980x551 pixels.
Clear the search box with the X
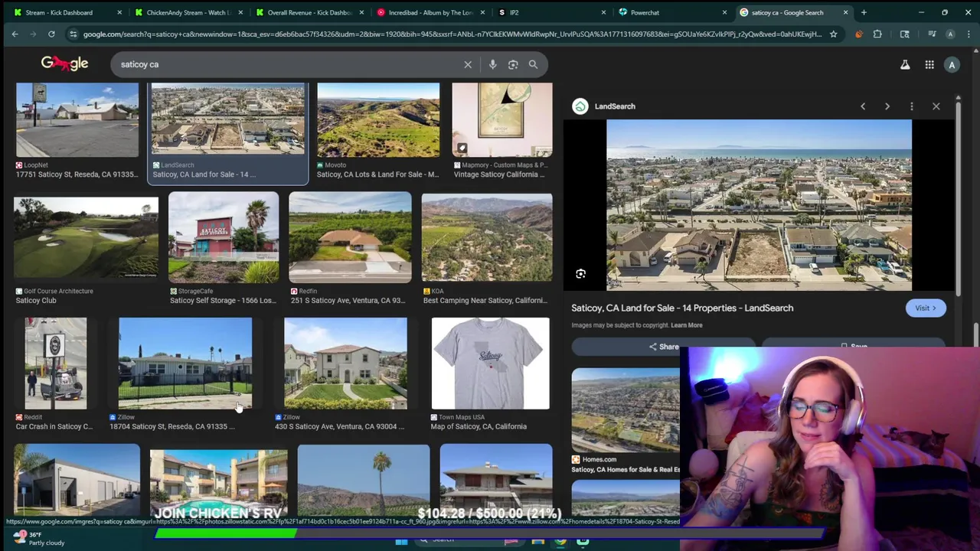point(468,64)
